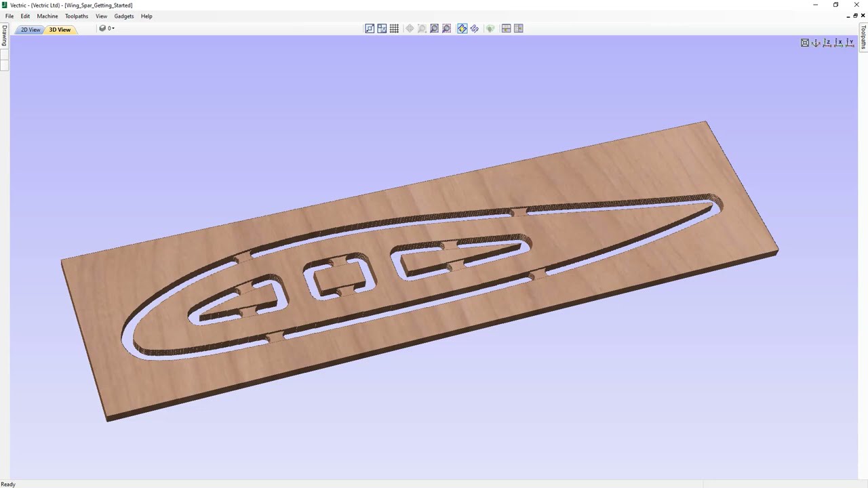868x488 pixels.
Task: Click the split view horizontally icon
Action: tap(506, 28)
